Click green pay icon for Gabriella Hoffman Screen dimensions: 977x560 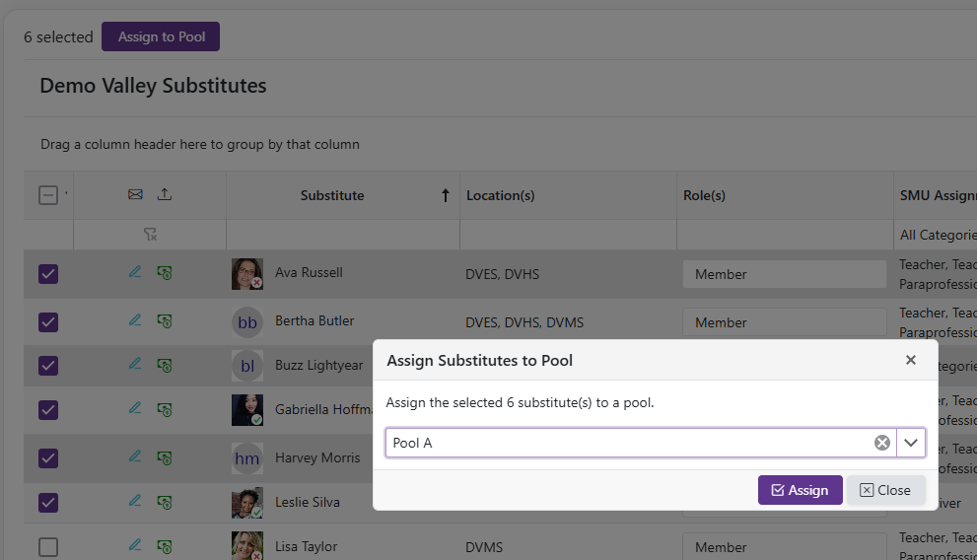pos(165,409)
